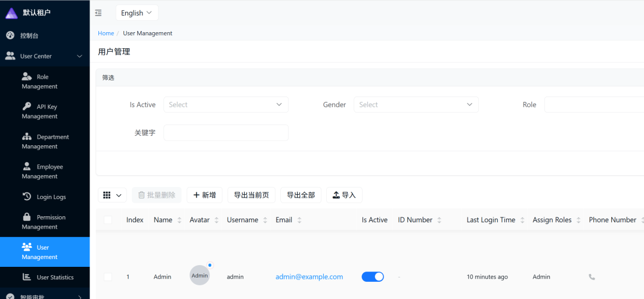Open Permission Management page
This screenshot has width=644, height=299.
(x=45, y=222)
